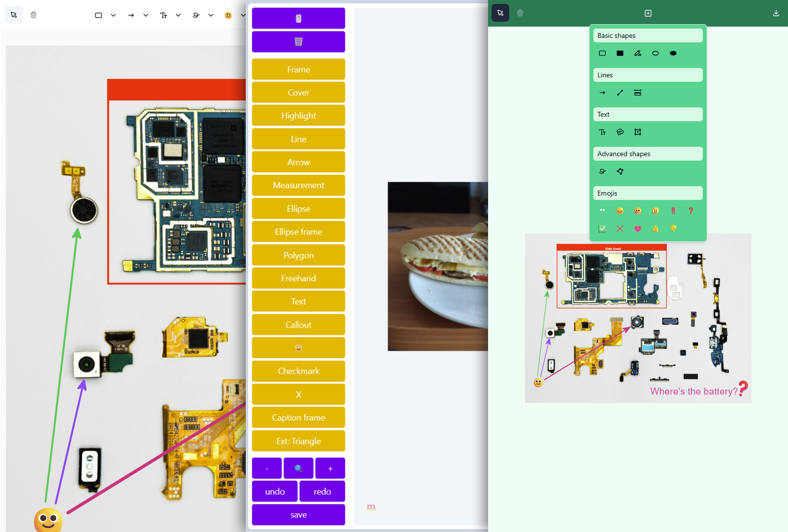Choose the measurement line icon under Lines

[x=638, y=93]
